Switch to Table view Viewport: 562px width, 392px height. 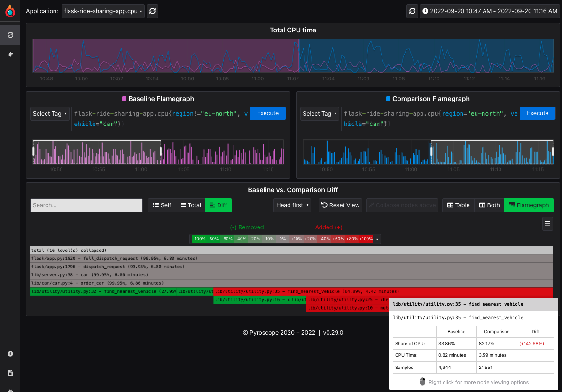458,205
